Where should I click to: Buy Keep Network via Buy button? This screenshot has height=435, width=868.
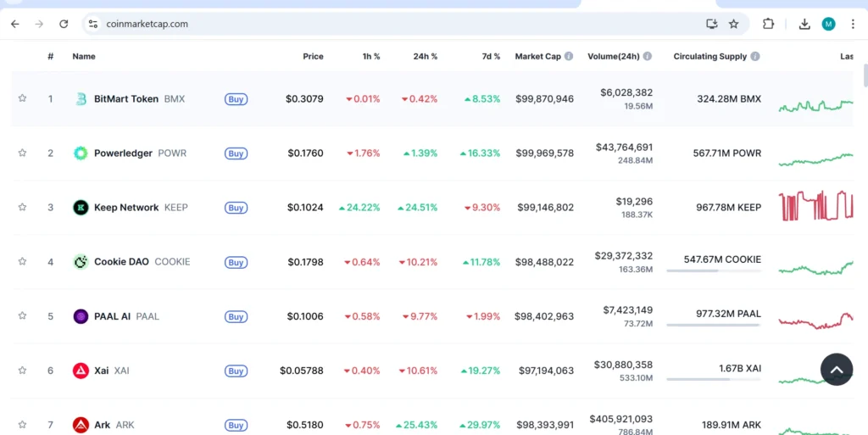click(x=236, y=208)
